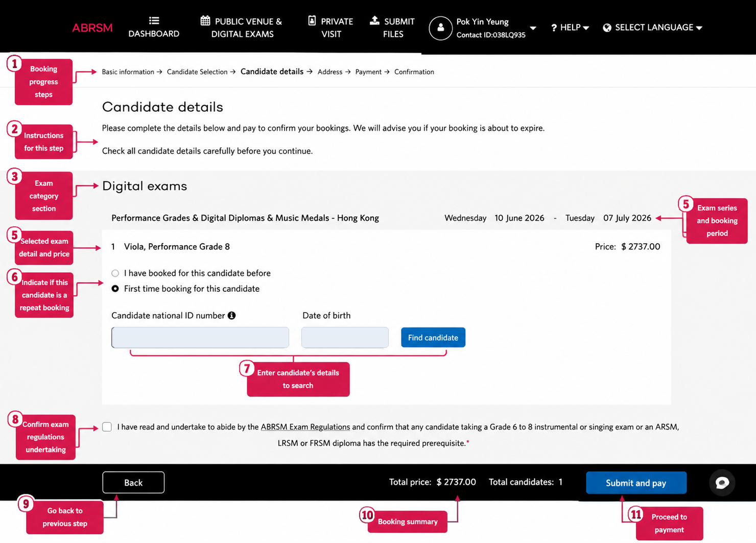Screen dimensions: 756x543
Task: Open the Submit Files menu item
Action: pos(392,28)
